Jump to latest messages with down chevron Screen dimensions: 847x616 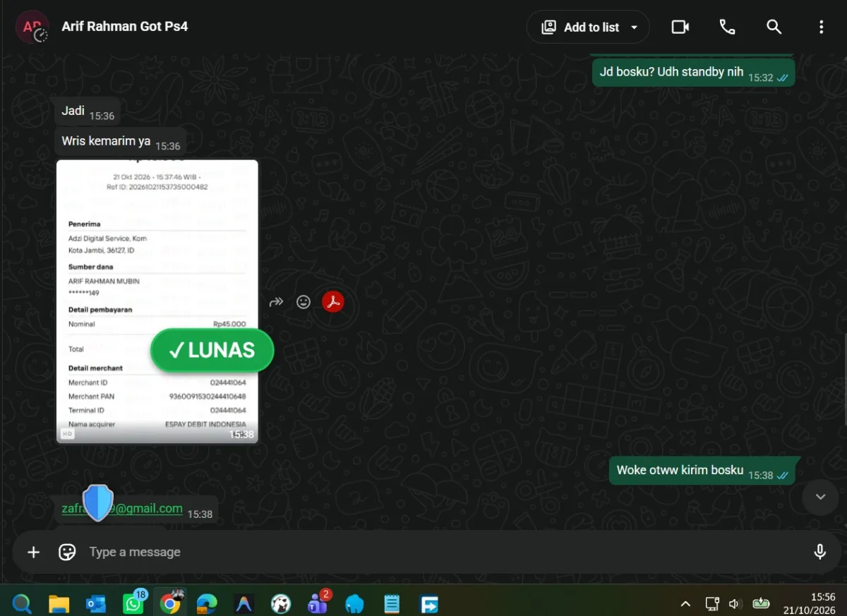point(820,497)
